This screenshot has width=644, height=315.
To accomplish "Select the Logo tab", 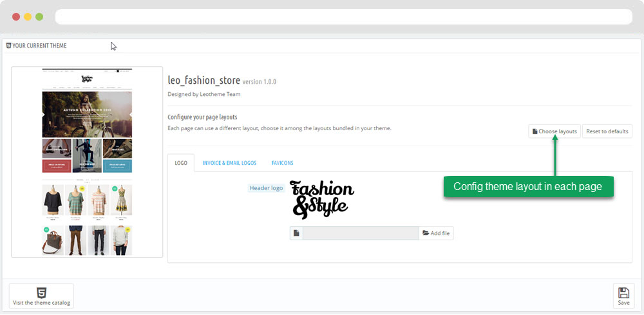I will click(x=181, y=163).
